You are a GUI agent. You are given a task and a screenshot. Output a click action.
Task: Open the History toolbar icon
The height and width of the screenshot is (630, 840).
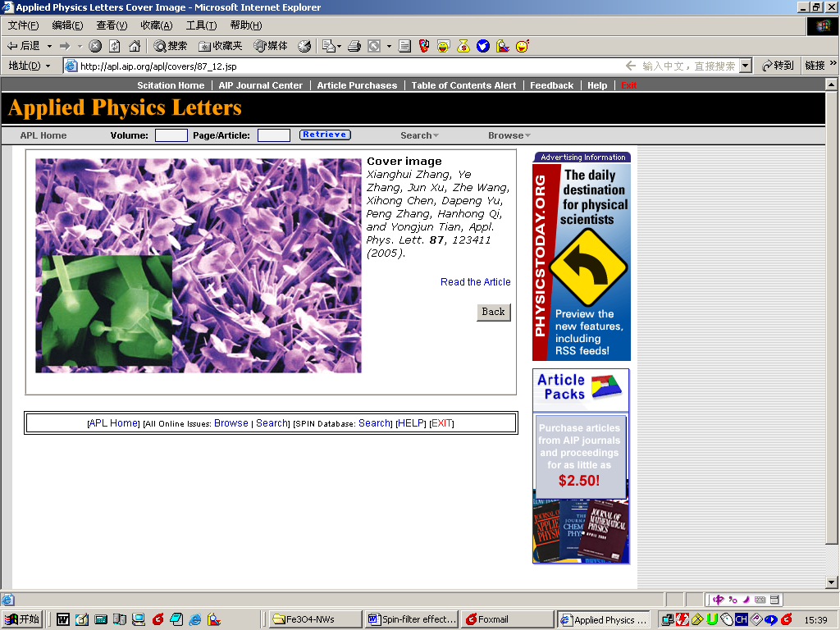(x=304, y=46)
